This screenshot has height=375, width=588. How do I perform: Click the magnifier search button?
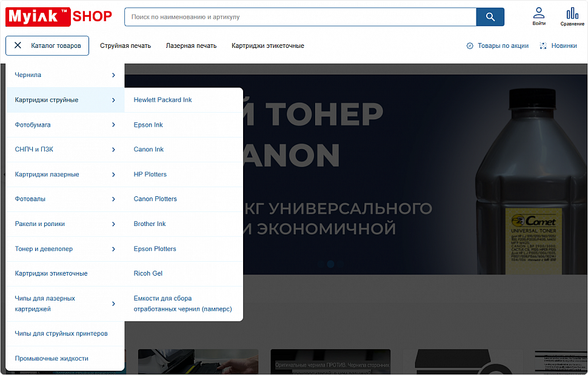490,17
